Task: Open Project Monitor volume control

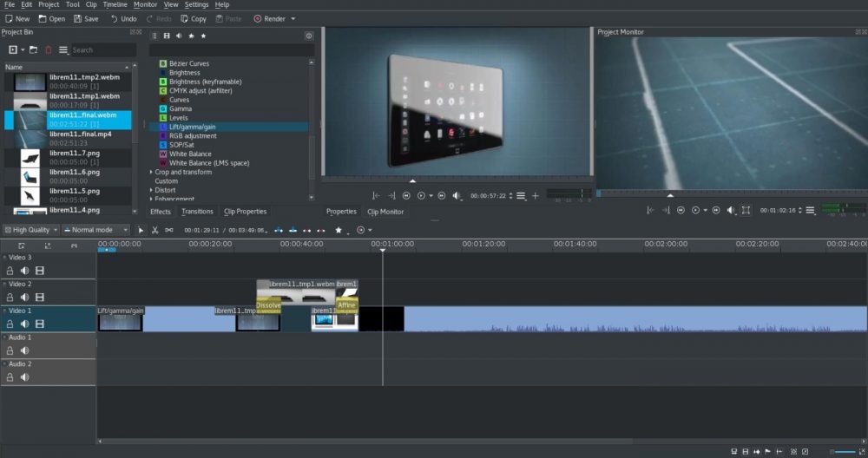Action: (x=731, y=210)
